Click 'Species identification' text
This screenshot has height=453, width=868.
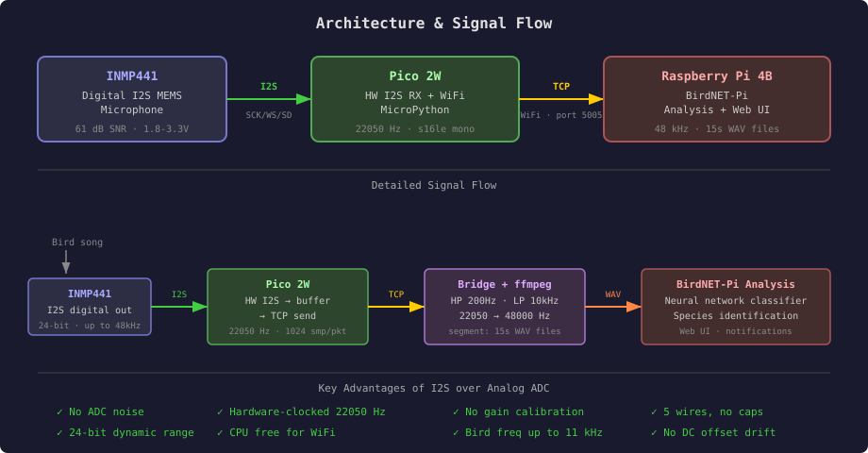tap(735, 315)
